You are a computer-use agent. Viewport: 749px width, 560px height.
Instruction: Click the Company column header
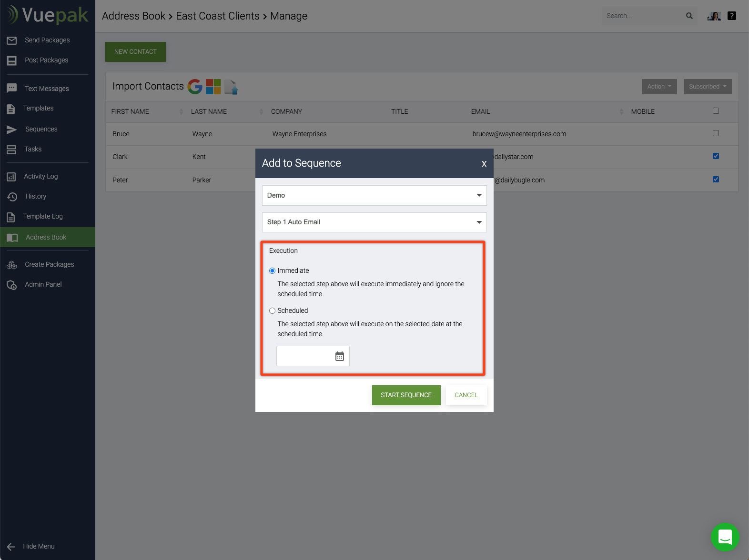[x=286, y=112]
